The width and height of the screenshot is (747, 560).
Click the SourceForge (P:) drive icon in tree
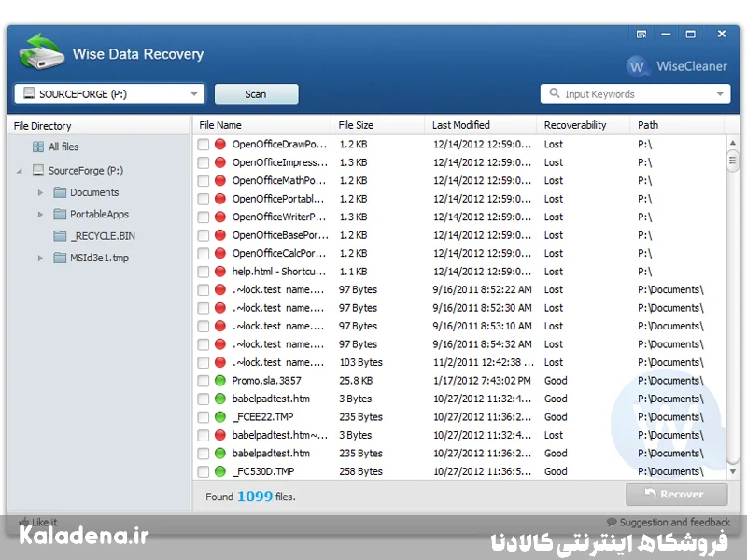38,170
